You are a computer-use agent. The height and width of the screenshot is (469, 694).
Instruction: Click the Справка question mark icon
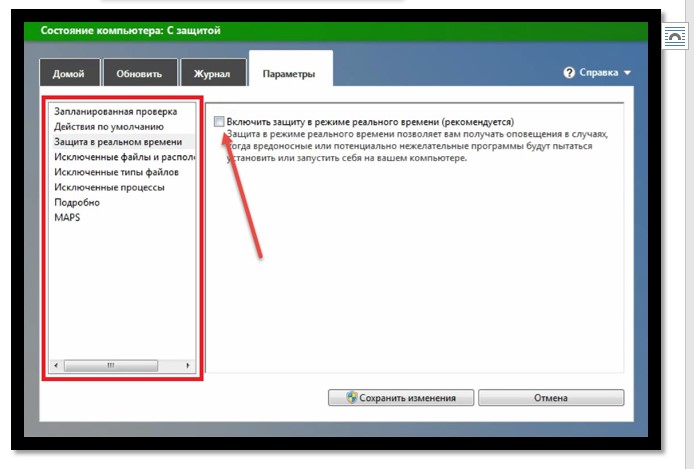click(x=569, y=72)
